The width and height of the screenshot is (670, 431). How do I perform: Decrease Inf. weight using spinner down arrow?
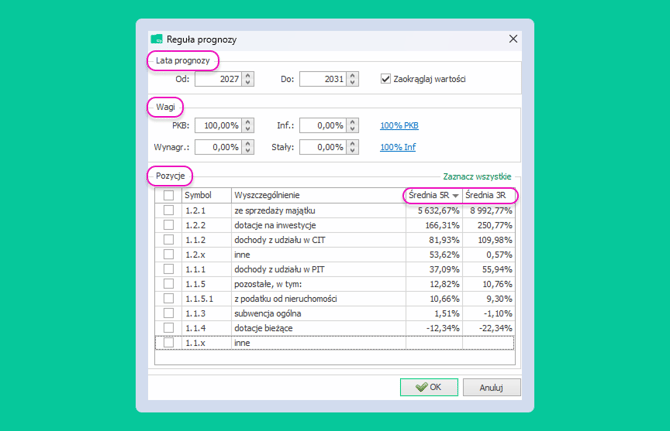(352, 130)
